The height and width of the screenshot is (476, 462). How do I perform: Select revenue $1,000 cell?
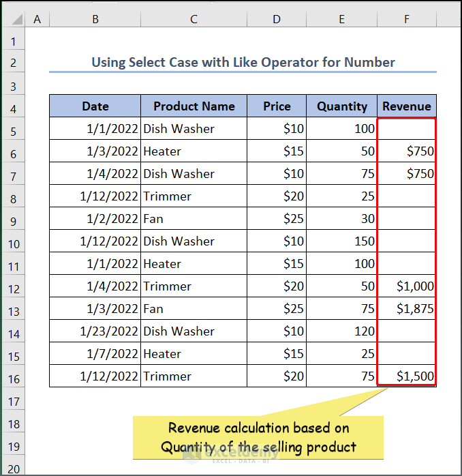click(407, 286)
